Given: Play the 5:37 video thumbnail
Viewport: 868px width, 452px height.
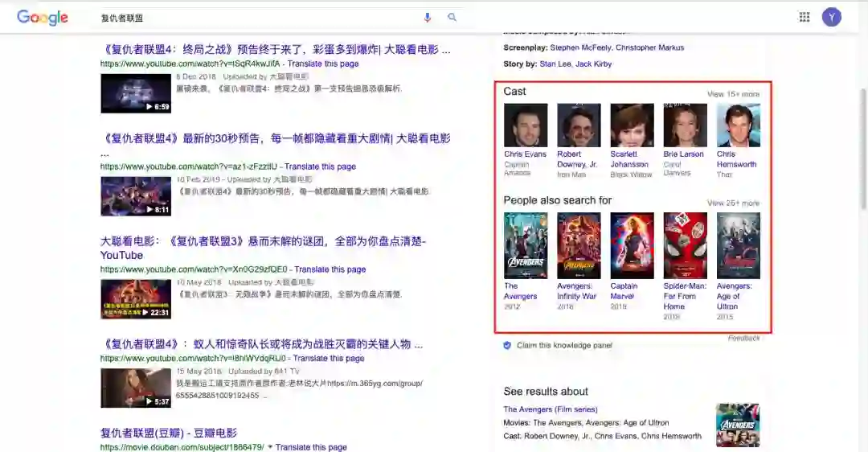Looking at the screenshot, I should tap(136, 388).
